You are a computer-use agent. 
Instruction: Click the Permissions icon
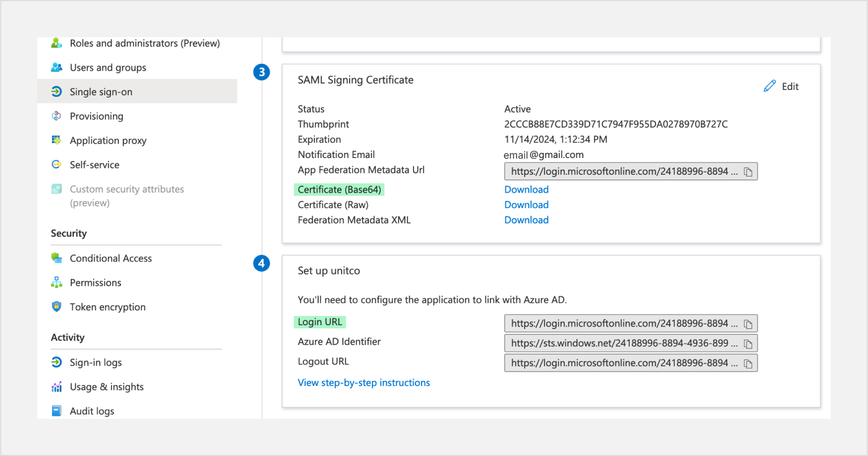pos(56,283)
